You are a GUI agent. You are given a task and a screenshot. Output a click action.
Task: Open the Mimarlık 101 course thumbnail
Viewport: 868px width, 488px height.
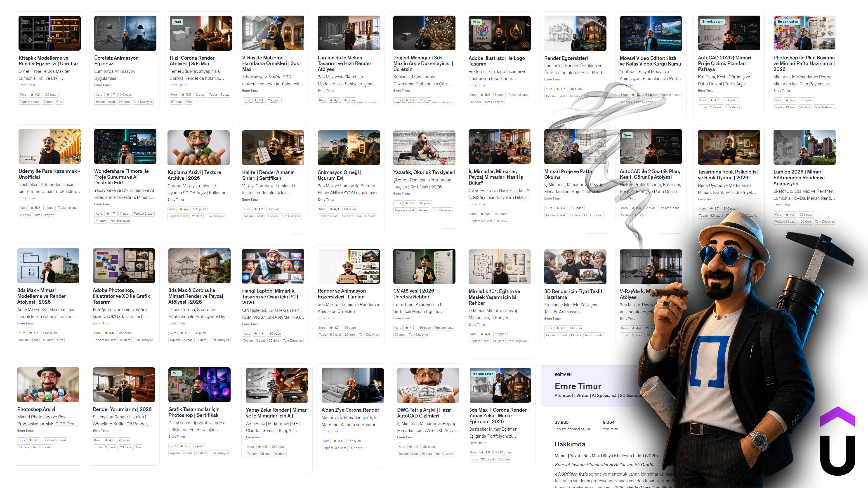pos(500,267)
